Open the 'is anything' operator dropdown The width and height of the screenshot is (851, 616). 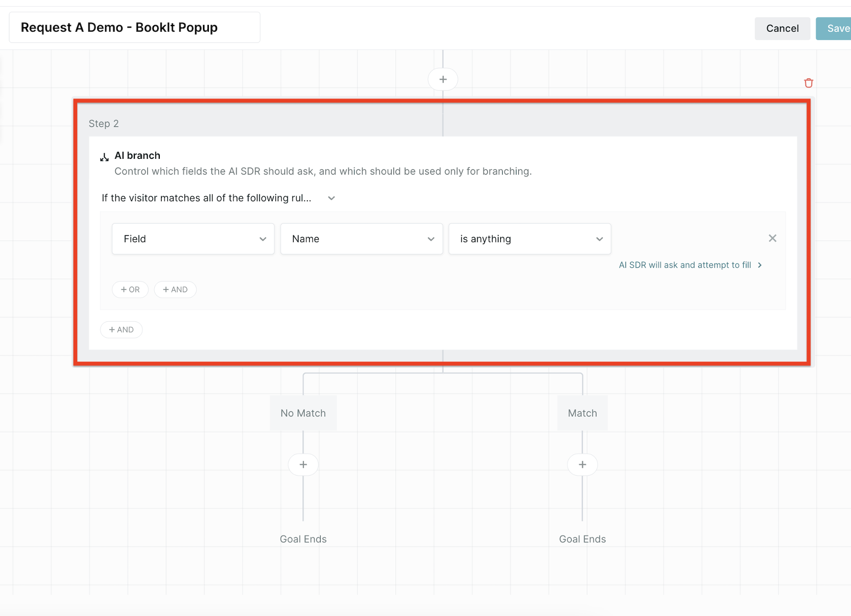coord(529,239)
